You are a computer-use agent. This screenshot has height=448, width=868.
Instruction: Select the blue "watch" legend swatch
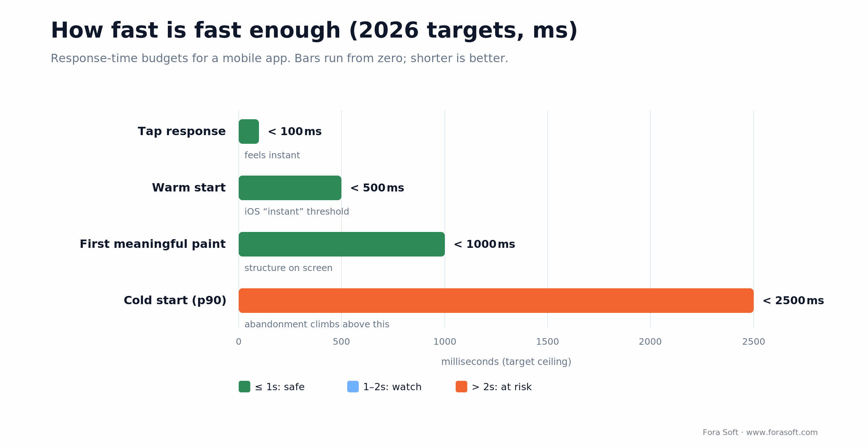coord(353,387)
